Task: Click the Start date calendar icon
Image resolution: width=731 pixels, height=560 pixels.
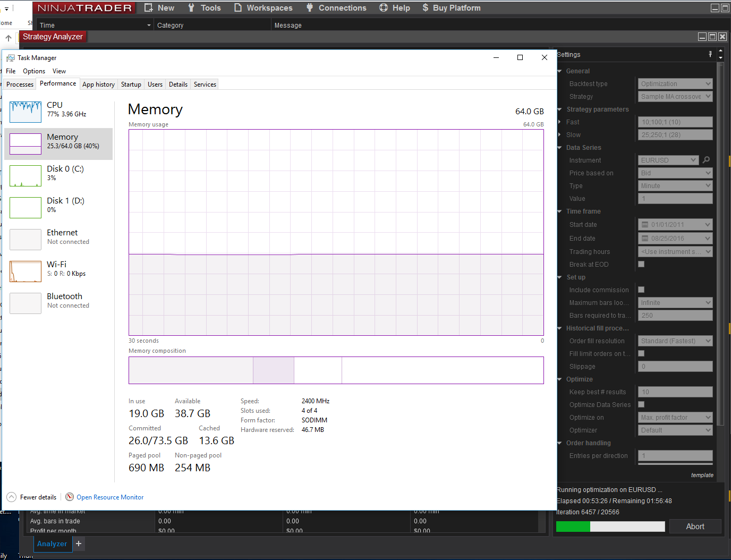Action: click(645, 225)
